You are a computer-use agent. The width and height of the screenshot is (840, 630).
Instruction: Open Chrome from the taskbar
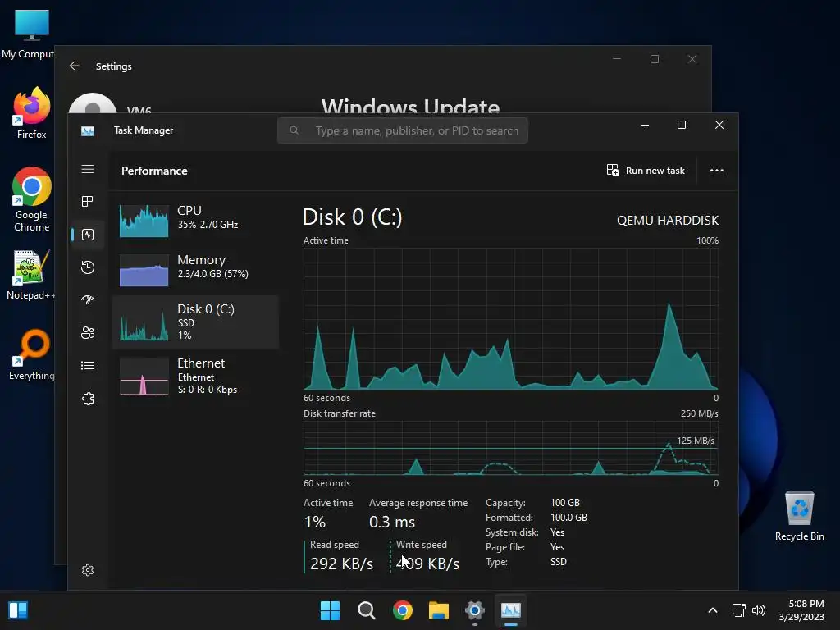click(402, 610)
